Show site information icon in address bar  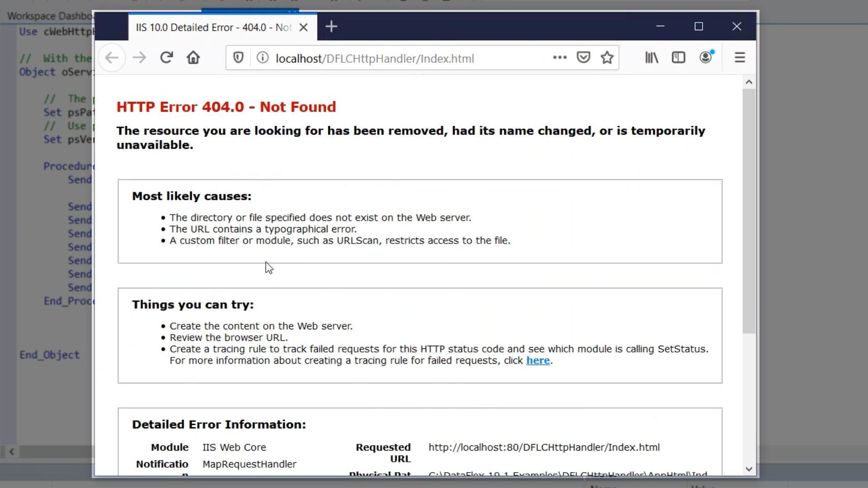pyautogui.click(x=263, y=58)
